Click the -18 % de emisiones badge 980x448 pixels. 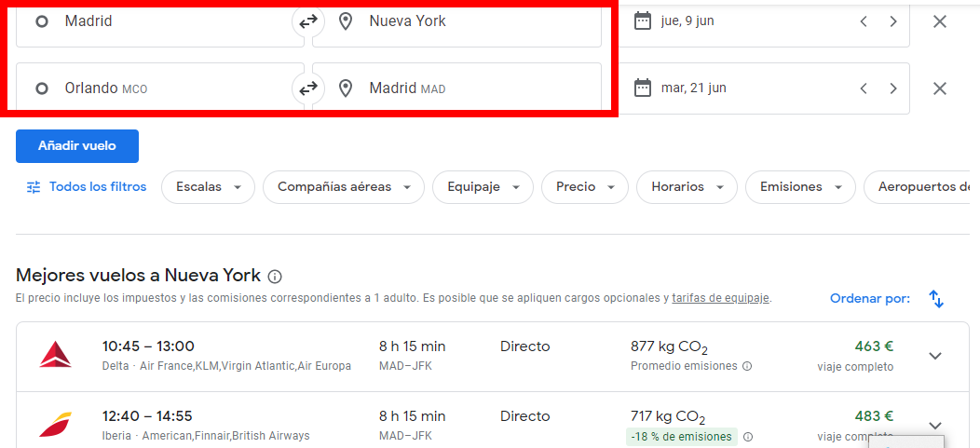(682, 437)
